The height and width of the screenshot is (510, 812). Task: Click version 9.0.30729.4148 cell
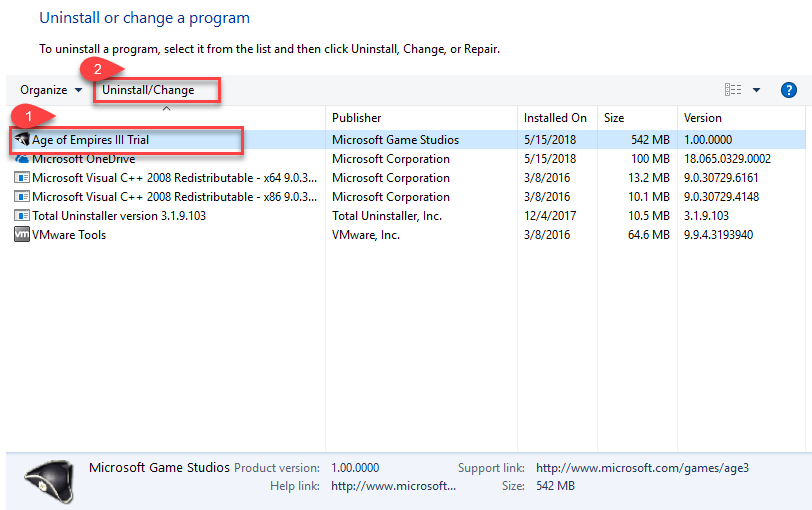[721, 197]
